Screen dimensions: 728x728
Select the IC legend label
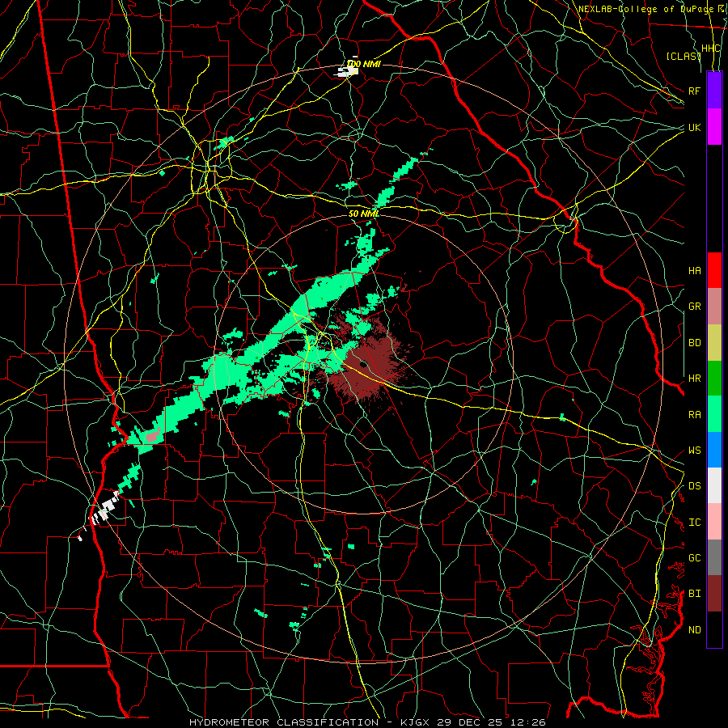694,523
